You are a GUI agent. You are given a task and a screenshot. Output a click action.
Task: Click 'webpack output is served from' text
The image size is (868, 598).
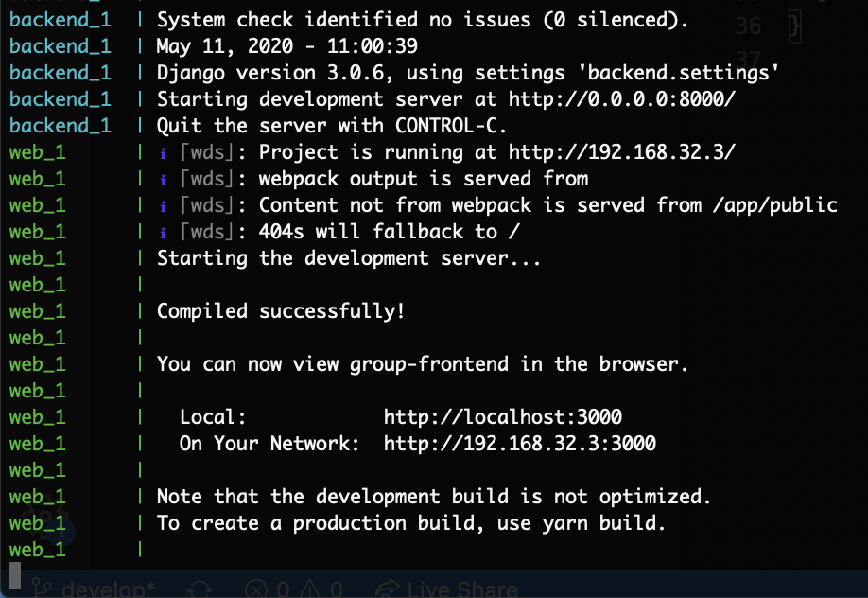(424, 179)
